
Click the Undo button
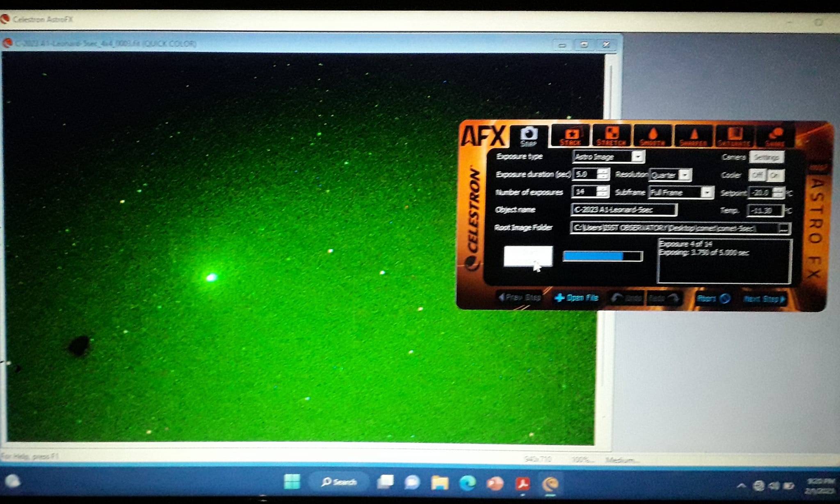coord(627,298)
